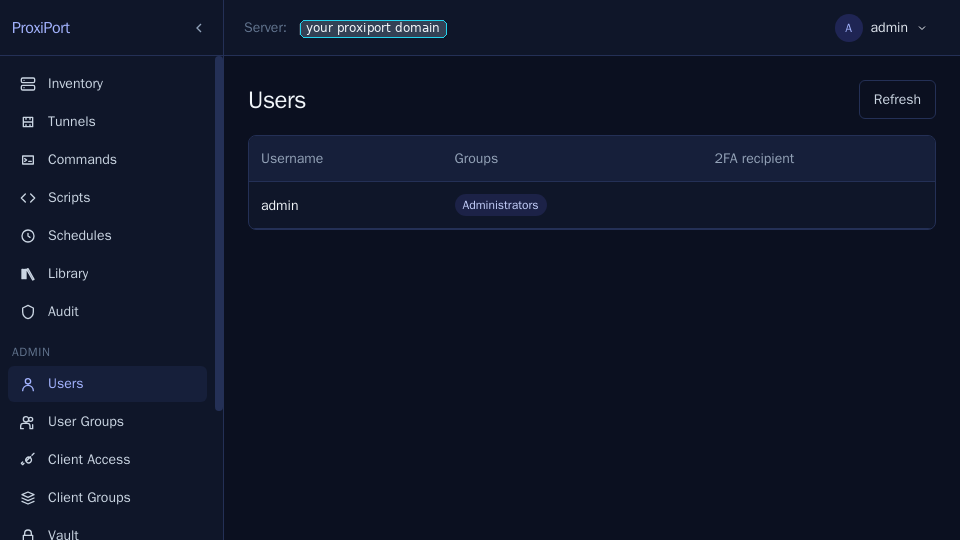The height and width of the screenshot is (540, 960).
Task: Select the admin user row cell
Action: pyautogui.click(x=280, y=206)
